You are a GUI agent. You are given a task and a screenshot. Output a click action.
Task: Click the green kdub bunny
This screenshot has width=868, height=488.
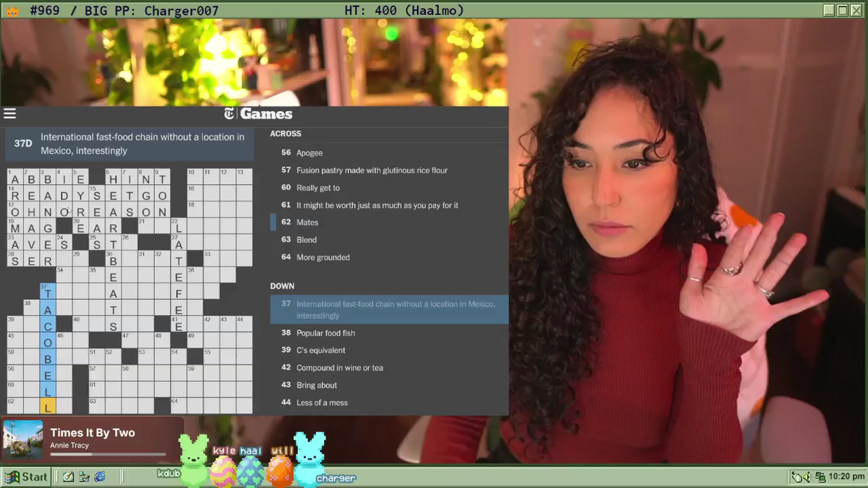194,460
